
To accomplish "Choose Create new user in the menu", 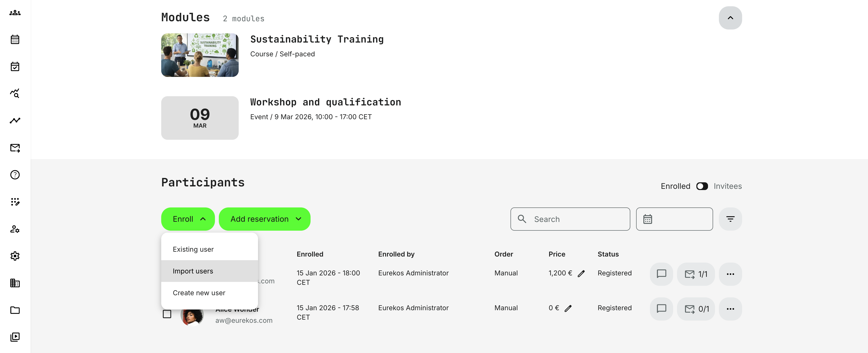I will [199, 292].
